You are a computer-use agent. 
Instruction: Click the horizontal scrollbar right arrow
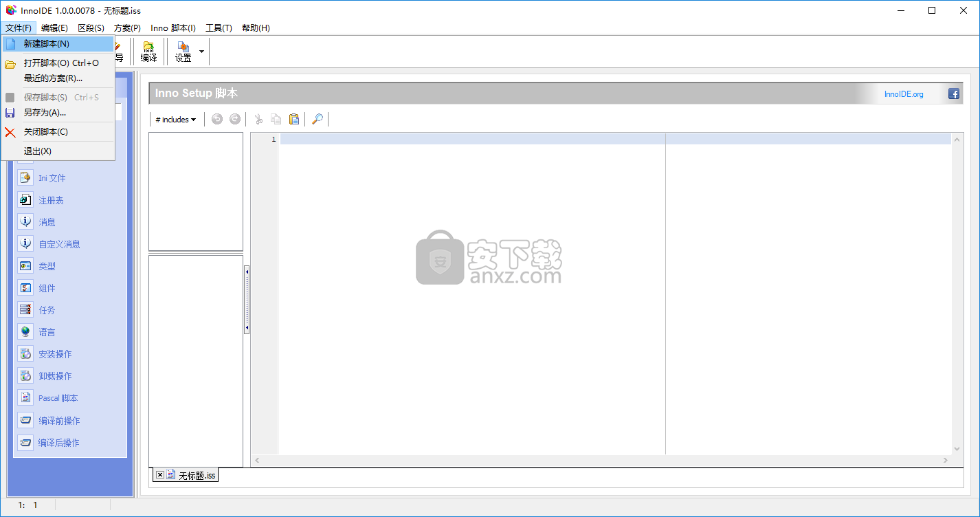946,460
